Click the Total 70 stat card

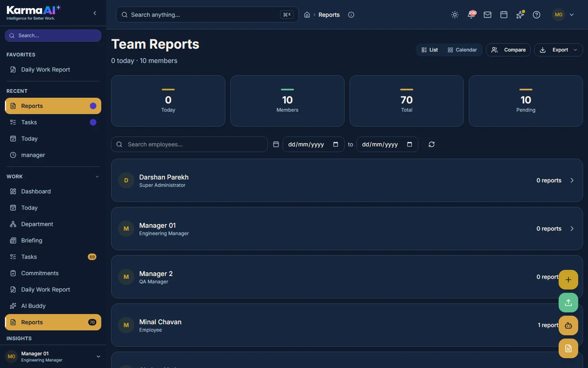point(407,101)
